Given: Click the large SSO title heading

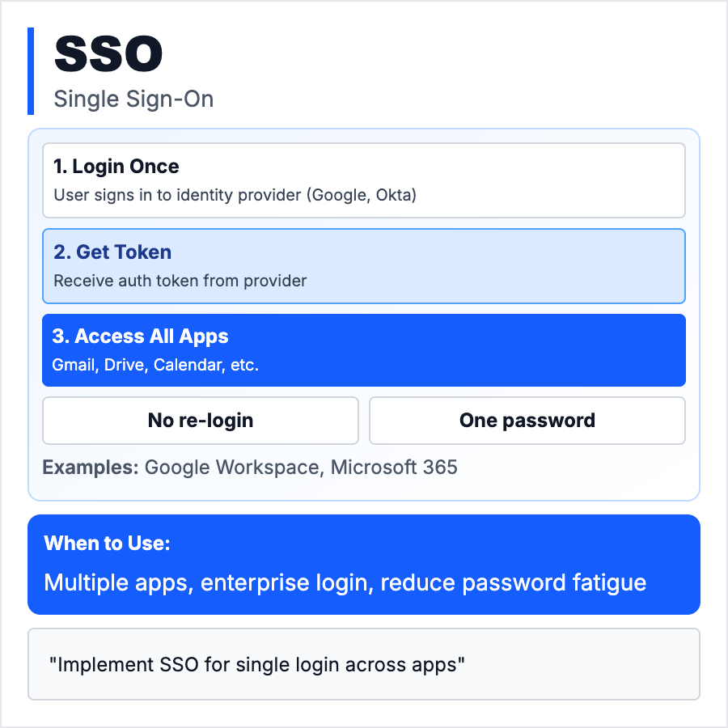Looking at the screenshot, I should click(x=108, y=54).
